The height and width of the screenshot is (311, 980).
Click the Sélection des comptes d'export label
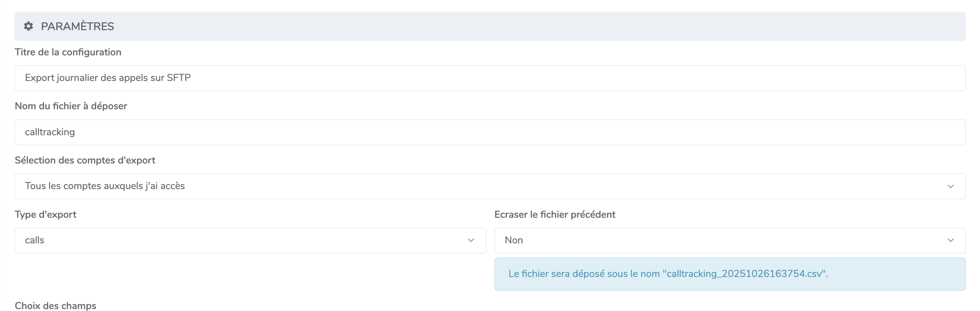85,160
